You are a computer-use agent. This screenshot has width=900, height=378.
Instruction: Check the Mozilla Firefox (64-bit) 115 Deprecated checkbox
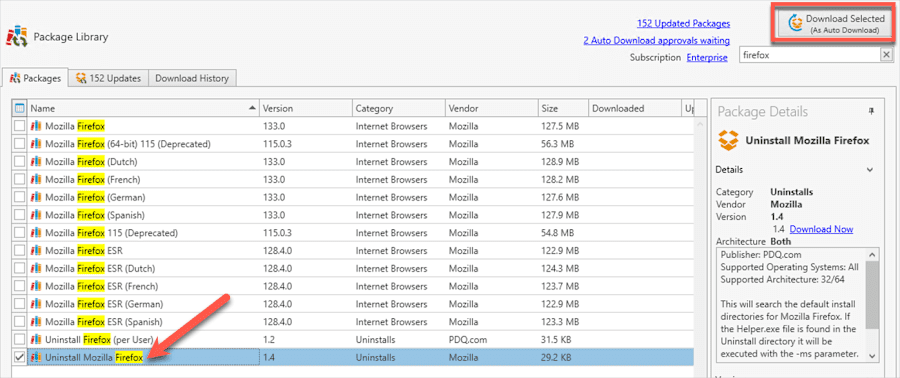point(20,143)
